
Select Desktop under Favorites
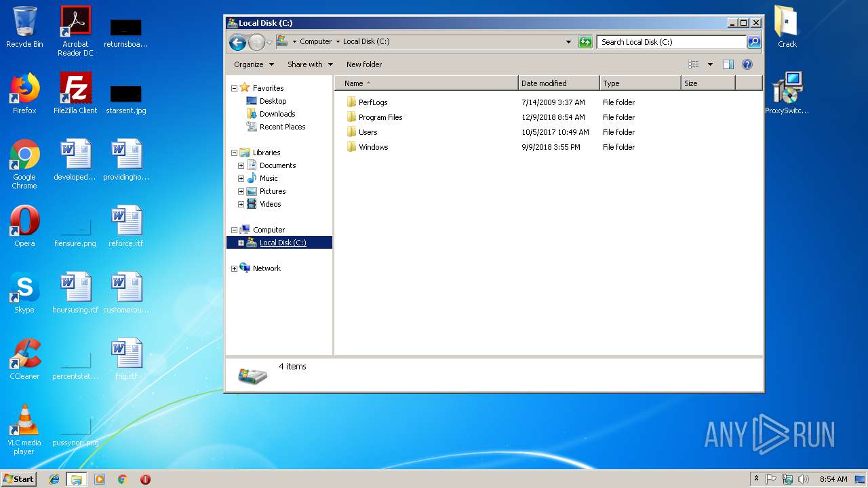coord(273,101)
